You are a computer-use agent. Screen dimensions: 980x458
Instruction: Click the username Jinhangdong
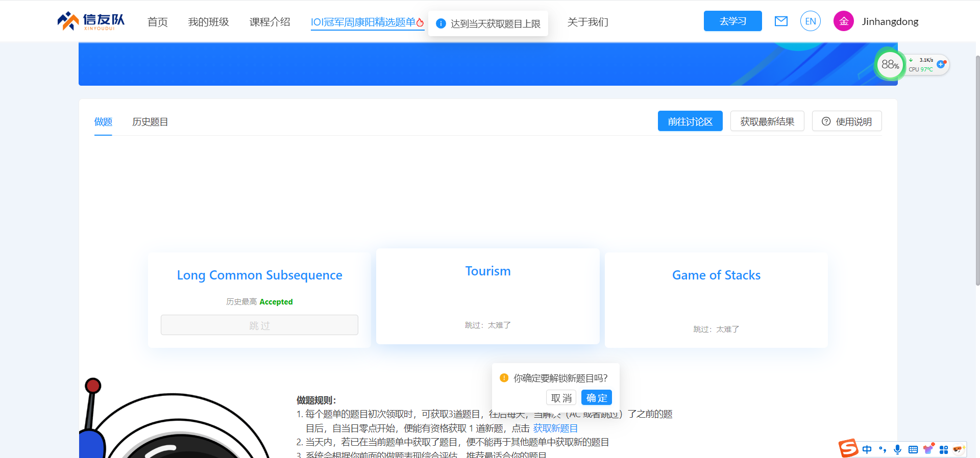890,21
